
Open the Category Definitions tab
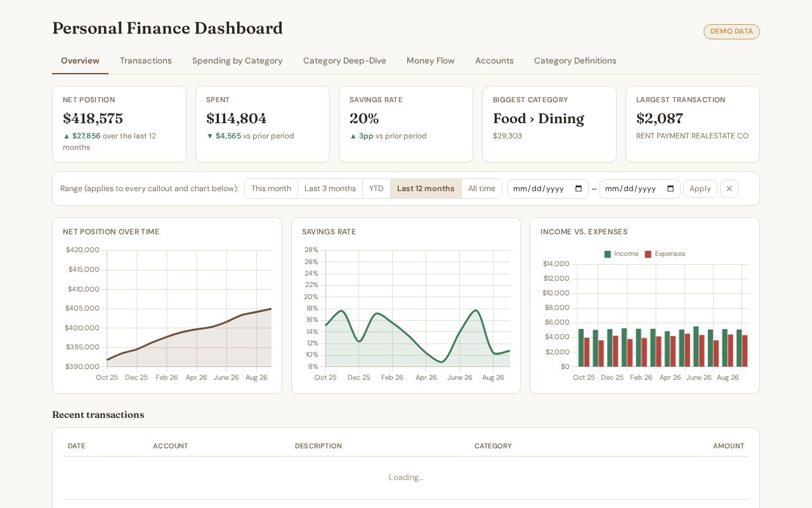(575, 61)
